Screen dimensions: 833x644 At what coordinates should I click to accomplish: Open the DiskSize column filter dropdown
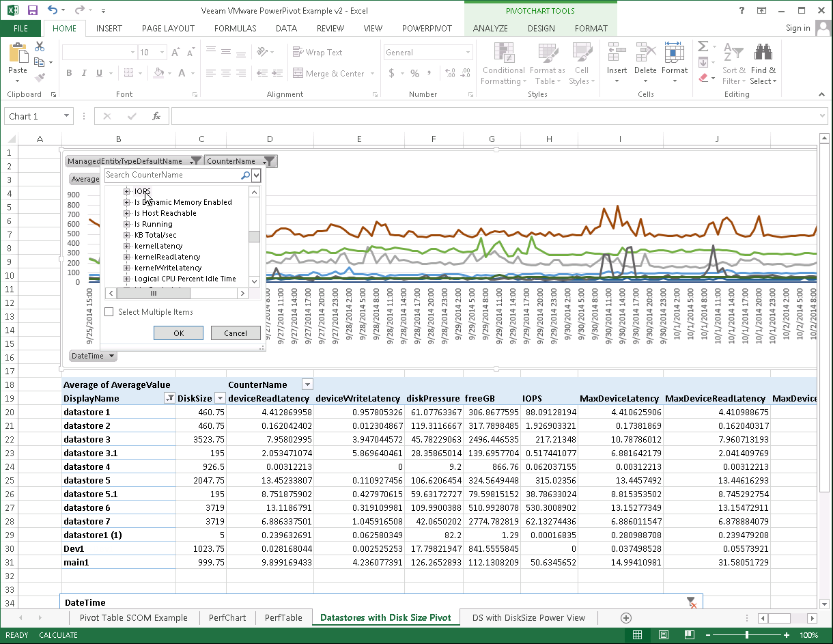pos(220,398)
